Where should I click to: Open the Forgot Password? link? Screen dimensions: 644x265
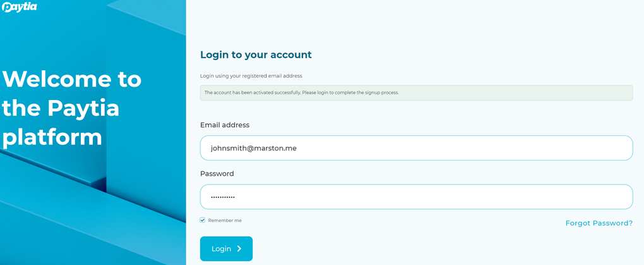click(599, 223)
